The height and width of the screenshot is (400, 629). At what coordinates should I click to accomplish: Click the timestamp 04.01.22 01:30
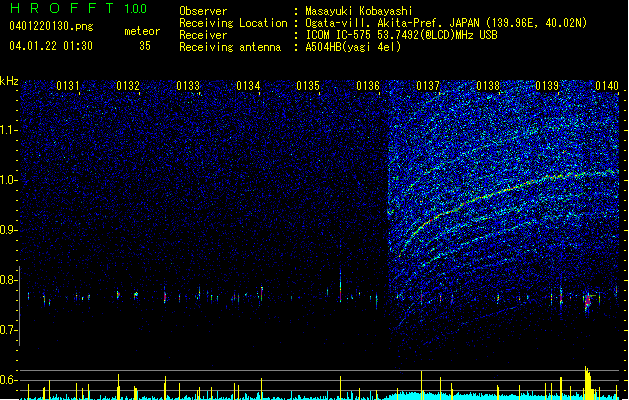[51, 46]
